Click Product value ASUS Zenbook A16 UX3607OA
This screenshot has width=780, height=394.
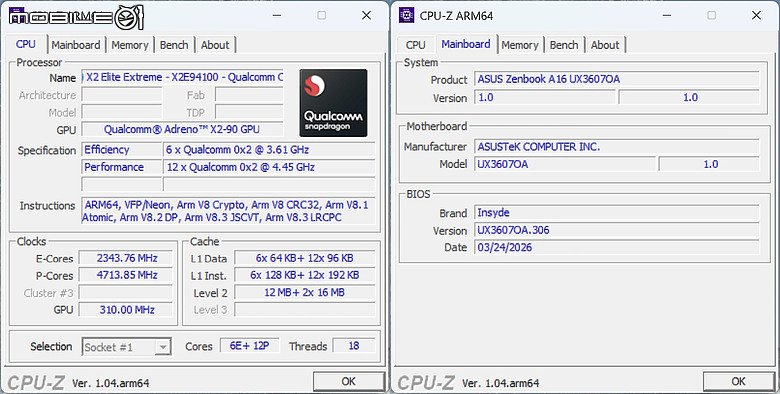point(617,80)
